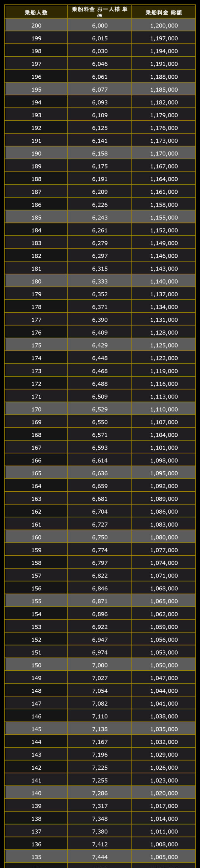Click the 180 passengers cell
Viewport: 200px width, 868px height.
pos(36,281)
